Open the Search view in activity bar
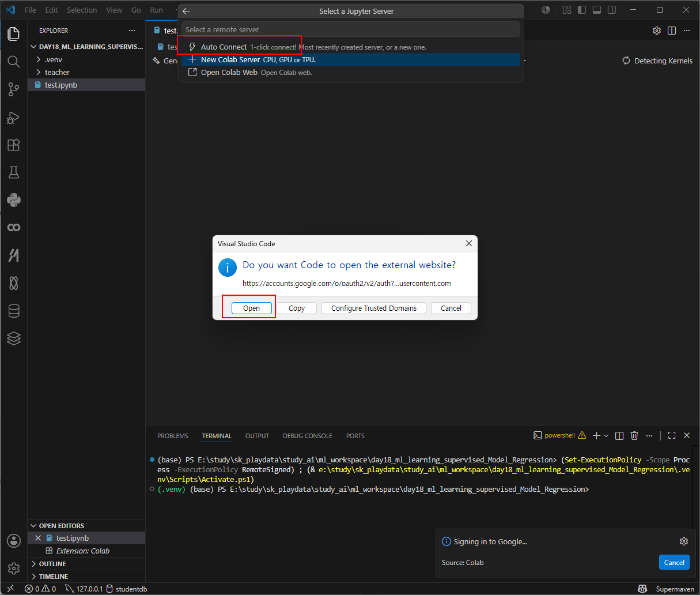This screenshot has width=700, height=595. [14, 61]
